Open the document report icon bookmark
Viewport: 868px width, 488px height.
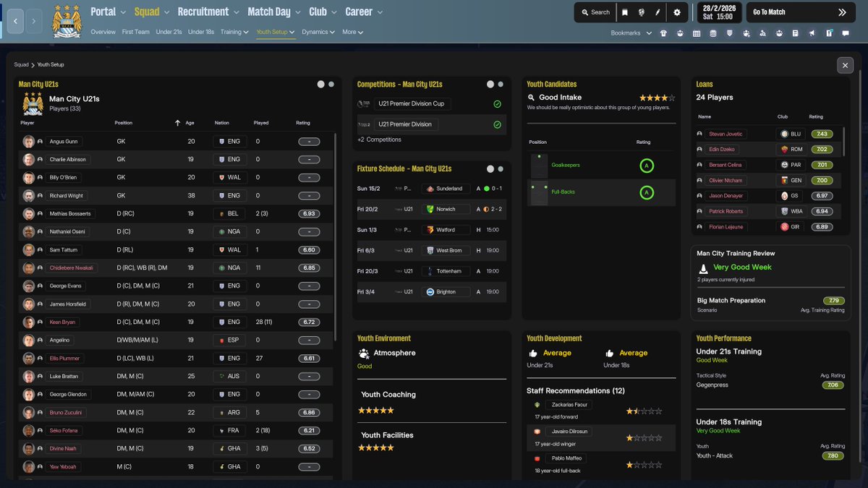[796, 33]
